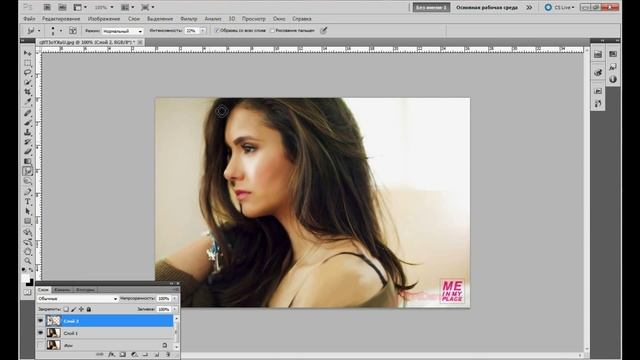Add a layer mask in Layers panel
The image size is (640, 360).
coord(122,355)
